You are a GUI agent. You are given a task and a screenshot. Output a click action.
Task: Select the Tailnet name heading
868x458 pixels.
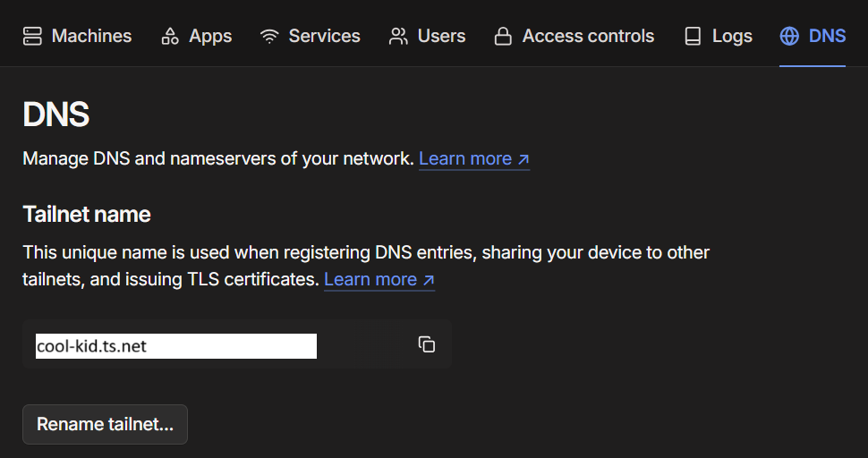87,215
